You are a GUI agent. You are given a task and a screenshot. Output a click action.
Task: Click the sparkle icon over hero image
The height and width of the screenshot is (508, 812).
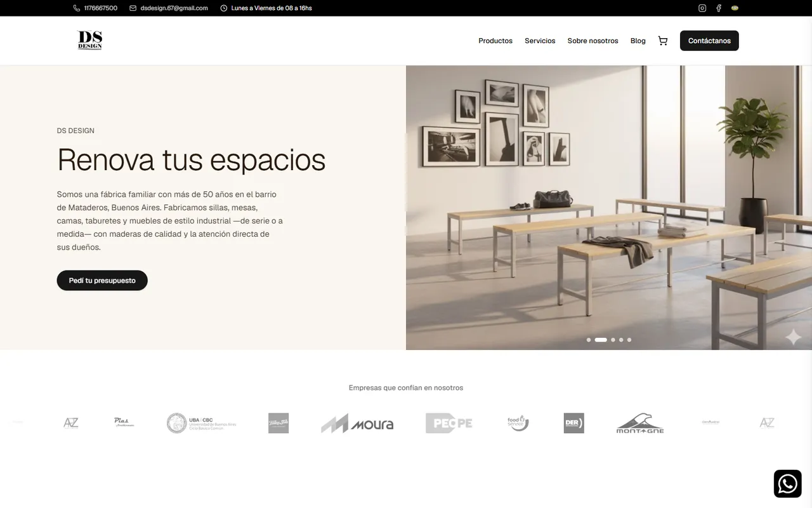point(793,337)
